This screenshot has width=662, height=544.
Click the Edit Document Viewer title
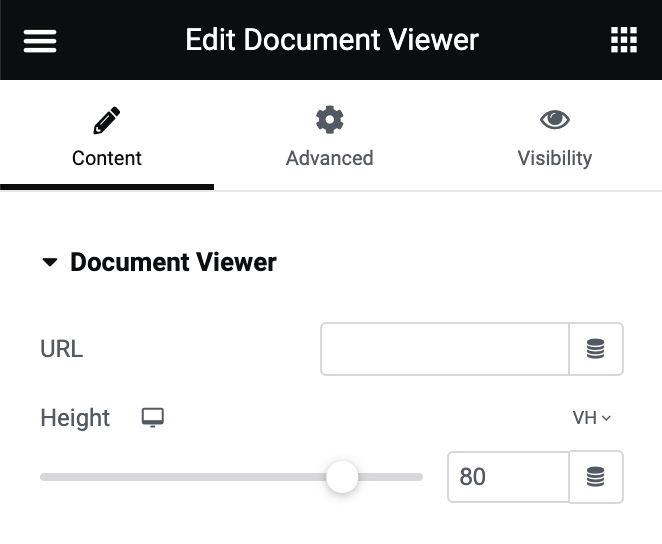tap(332, 40)
